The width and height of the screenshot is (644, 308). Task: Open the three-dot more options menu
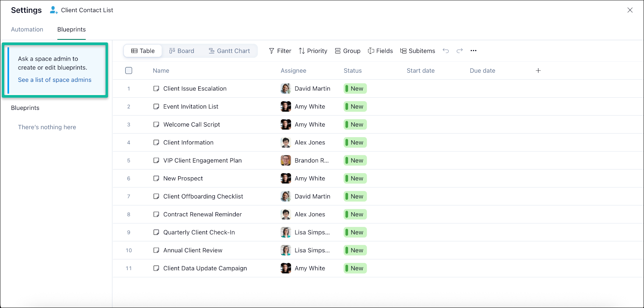tap(473, 51)
